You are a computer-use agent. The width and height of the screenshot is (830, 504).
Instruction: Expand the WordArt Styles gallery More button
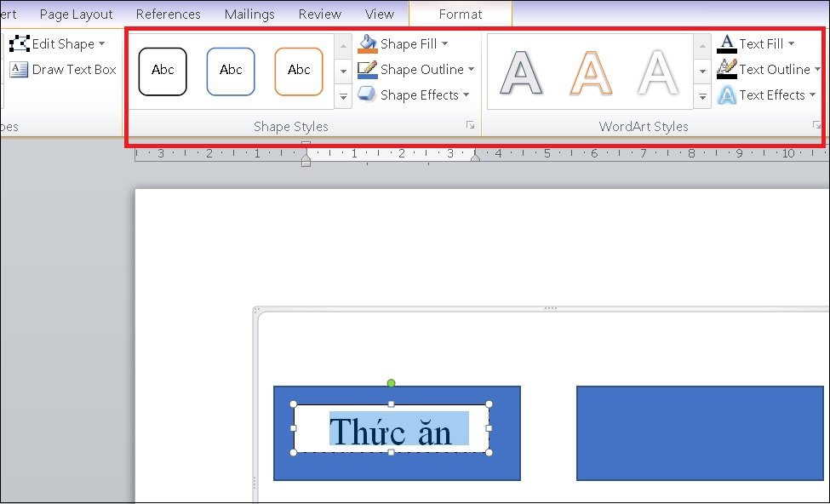pos(702,97)
